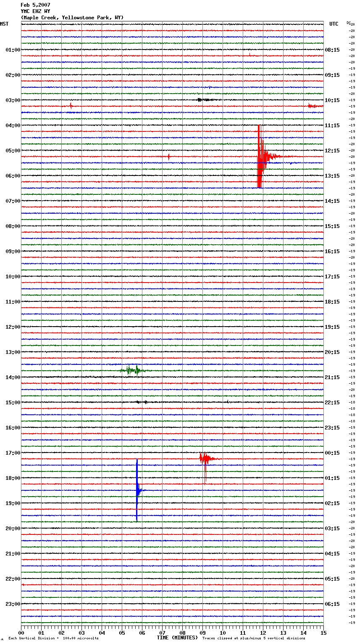Image resolution: width=357 pixels, height=644 pixels.
Task: Click the 12 minute tick label
Action: point(263,633)
